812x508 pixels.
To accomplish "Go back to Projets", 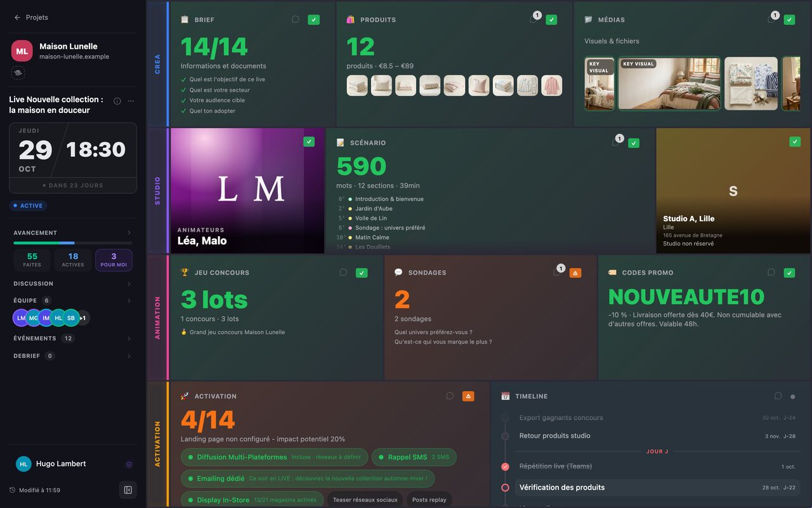I will pos(31,18).
